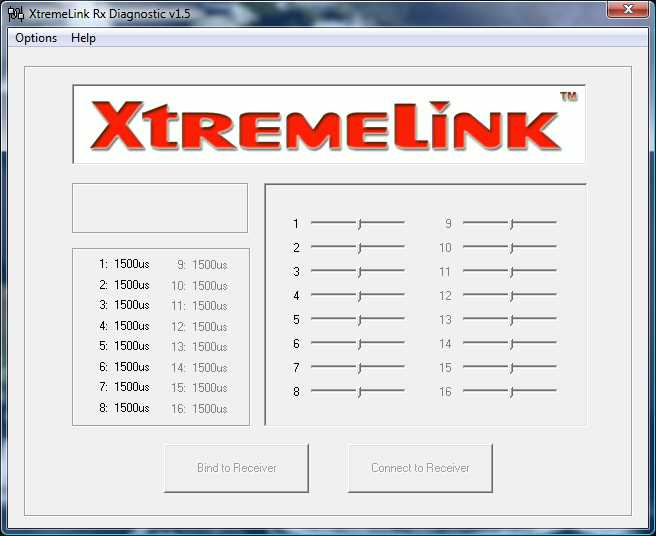Click the channel 16 slider
Image resolution: width=656 pixels, height=536 pixels.
pyautogui.click(x=510, y=391)
